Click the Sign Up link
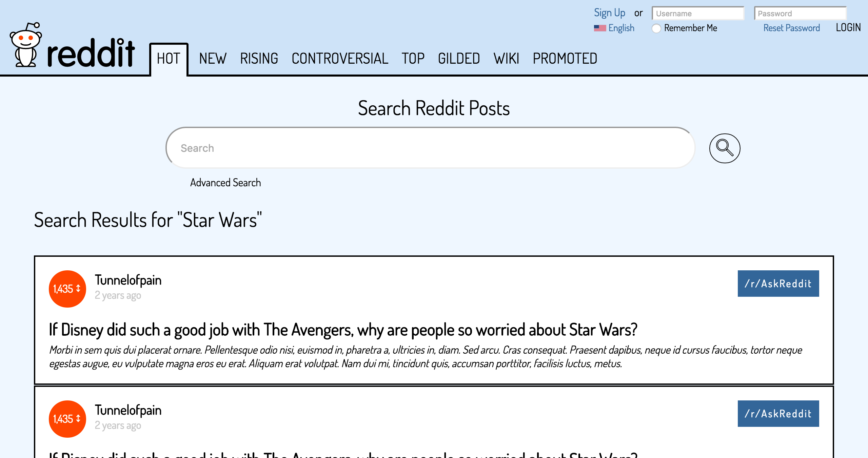This screenshot has height=458, width=868. pos(610,13)
